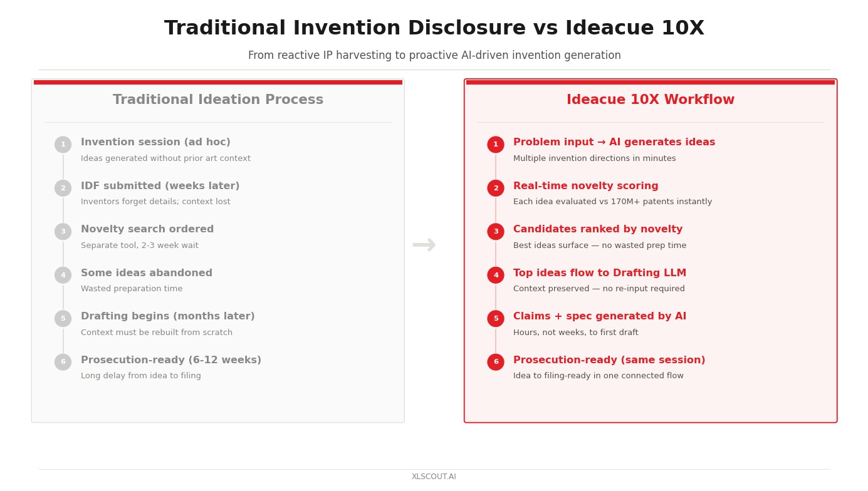Click 'Ideas generated without prior art context'
Viewport: 868px width, 491px height.
165,159
